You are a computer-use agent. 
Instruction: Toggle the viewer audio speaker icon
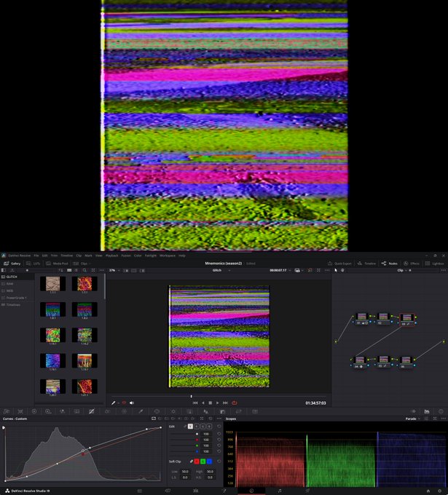click(x=132, y=403)
